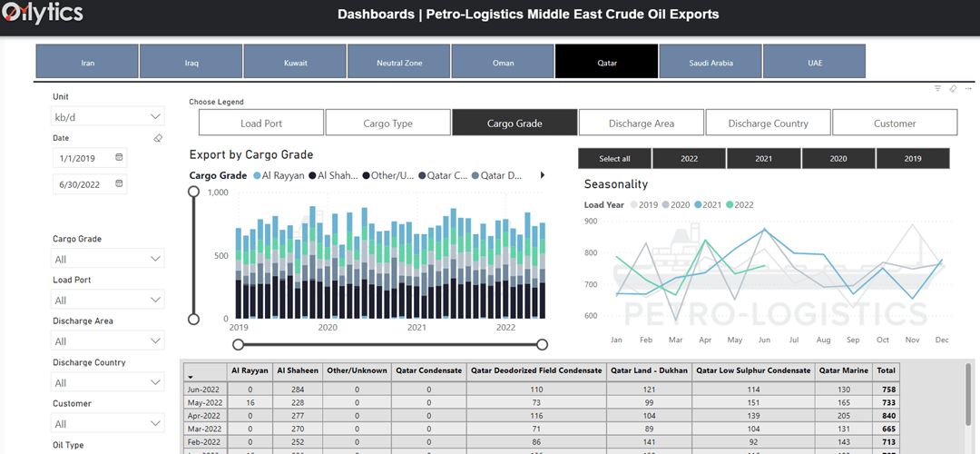
Task: Click the filter icon above the legend chooser
Action: (x=937, y=89)
